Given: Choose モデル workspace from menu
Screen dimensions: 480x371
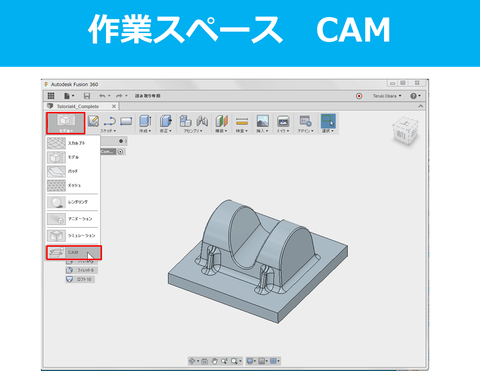Looking at the screenshot, I should tap(73, 157).
